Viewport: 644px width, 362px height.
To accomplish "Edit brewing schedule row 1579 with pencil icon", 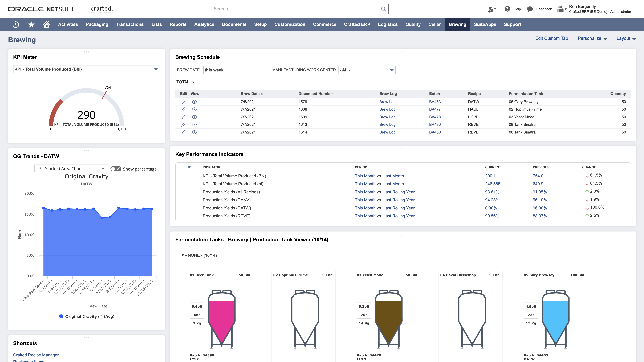I will tap(183, 102).
